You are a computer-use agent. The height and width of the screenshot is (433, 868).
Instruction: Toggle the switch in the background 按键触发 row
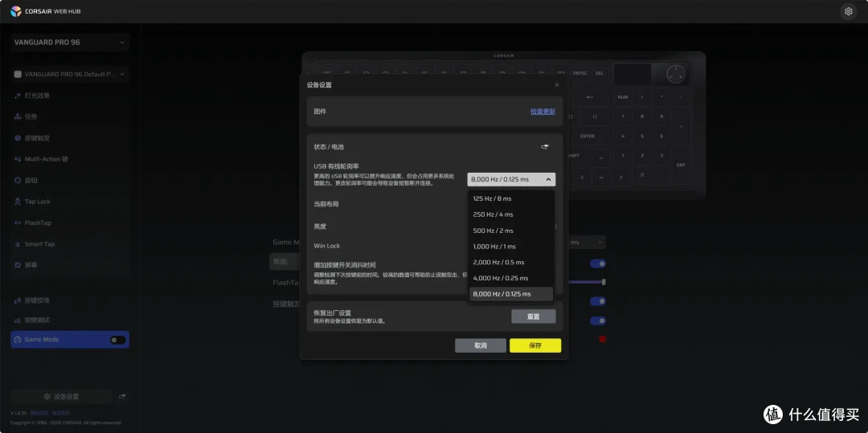coord(598,301)
